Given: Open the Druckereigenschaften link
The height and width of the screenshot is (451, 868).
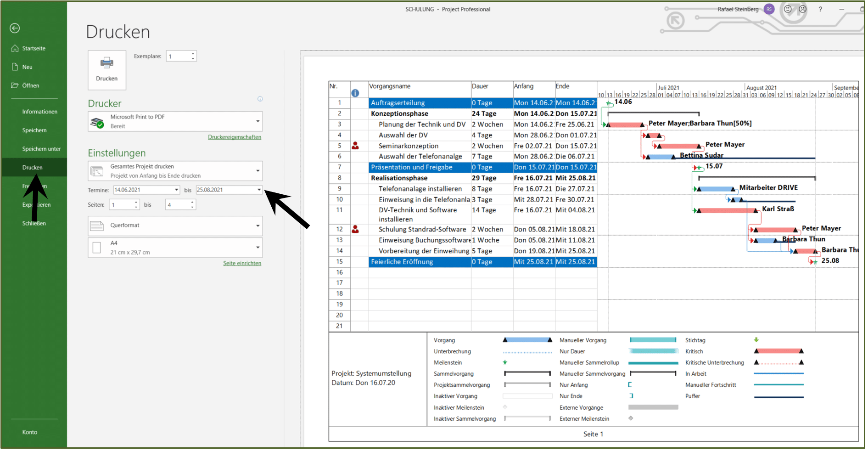Looking at the screenshot, I should [x=235, y=137].
